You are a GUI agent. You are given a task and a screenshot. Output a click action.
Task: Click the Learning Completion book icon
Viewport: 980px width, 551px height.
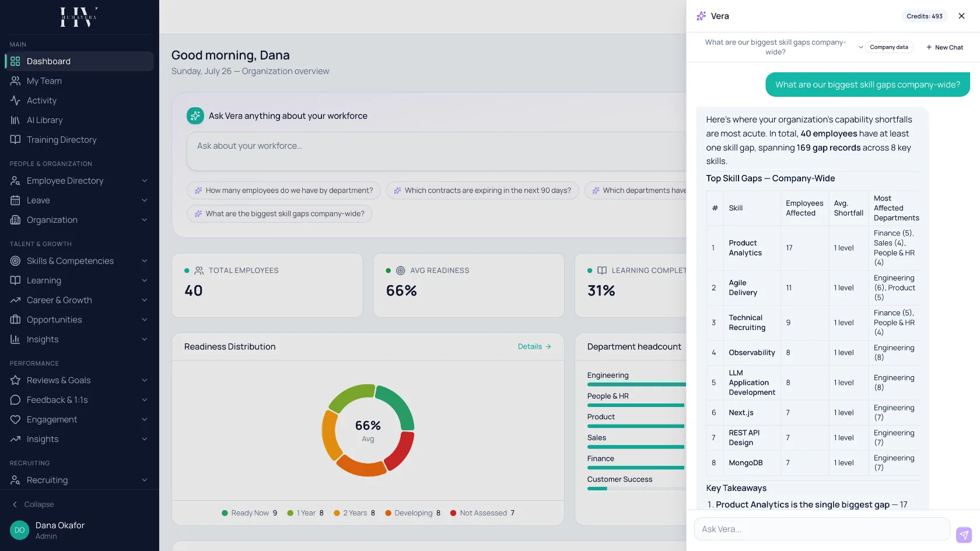click(602, 271)
